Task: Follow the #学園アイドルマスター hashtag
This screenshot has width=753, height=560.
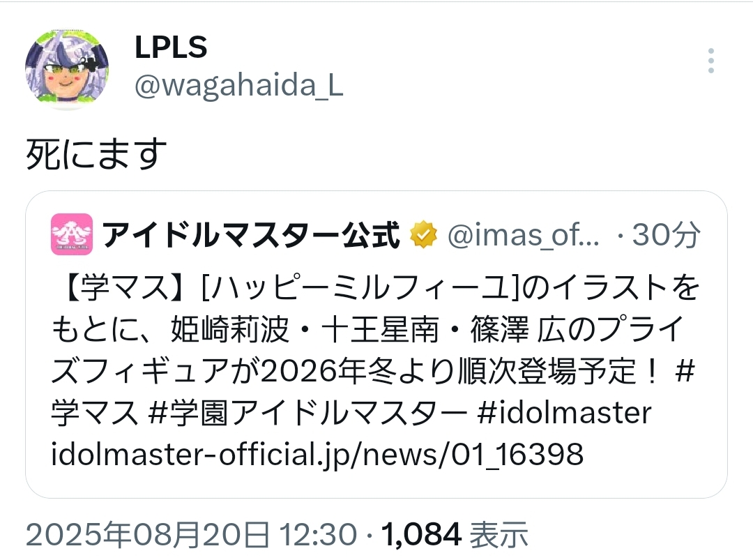Action: 308,413
